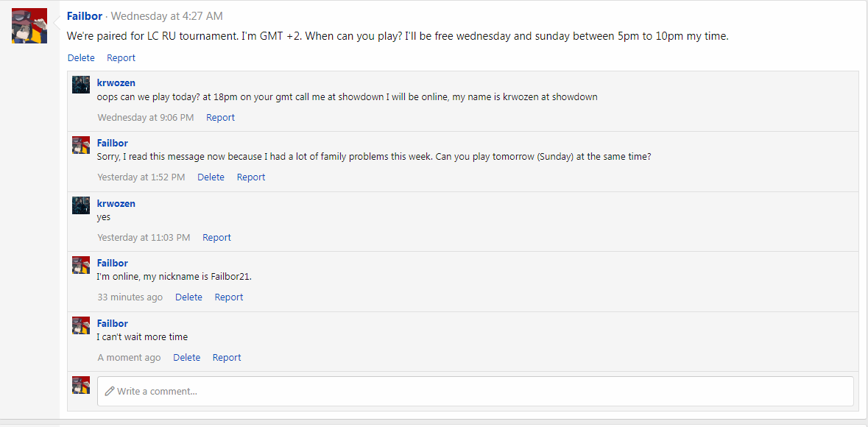Report the main profile post

[121, 57]
